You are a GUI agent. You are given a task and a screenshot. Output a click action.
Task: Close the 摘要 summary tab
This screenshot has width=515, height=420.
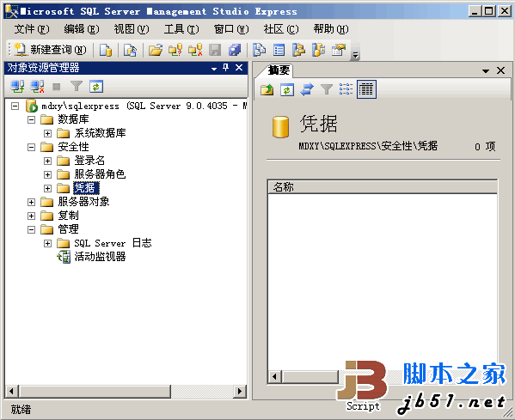500,70
